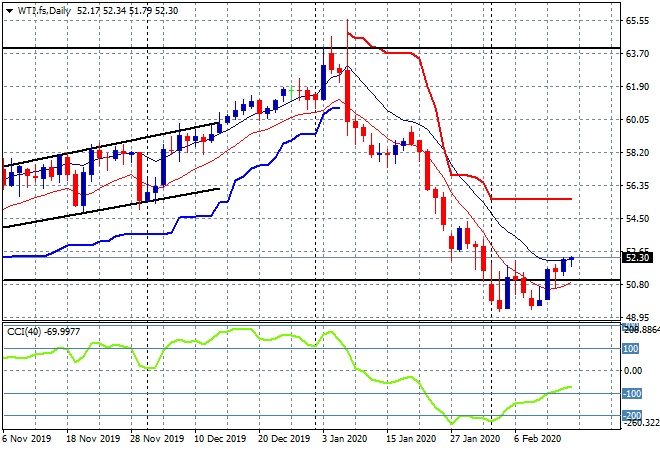Click the CCI(40) -69.9977 indicator label
Image resolution: width=660 pixels, height=450 pixels.
point(43,332)
